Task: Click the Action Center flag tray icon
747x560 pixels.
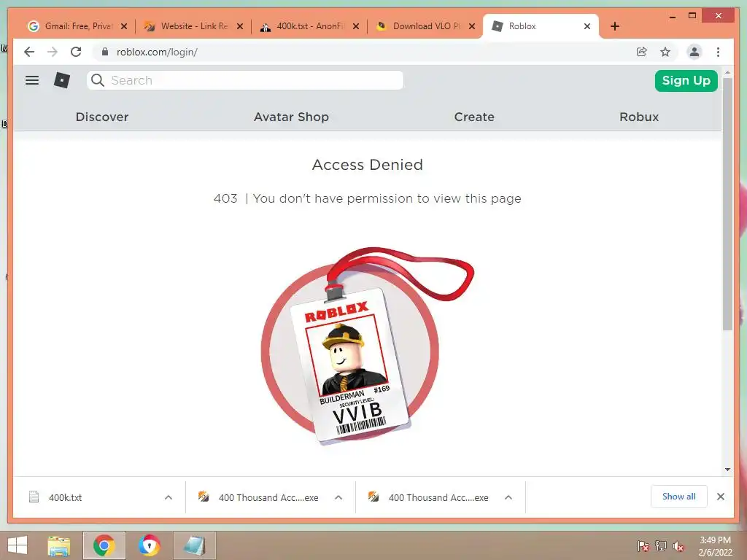Action: (643, 545)
